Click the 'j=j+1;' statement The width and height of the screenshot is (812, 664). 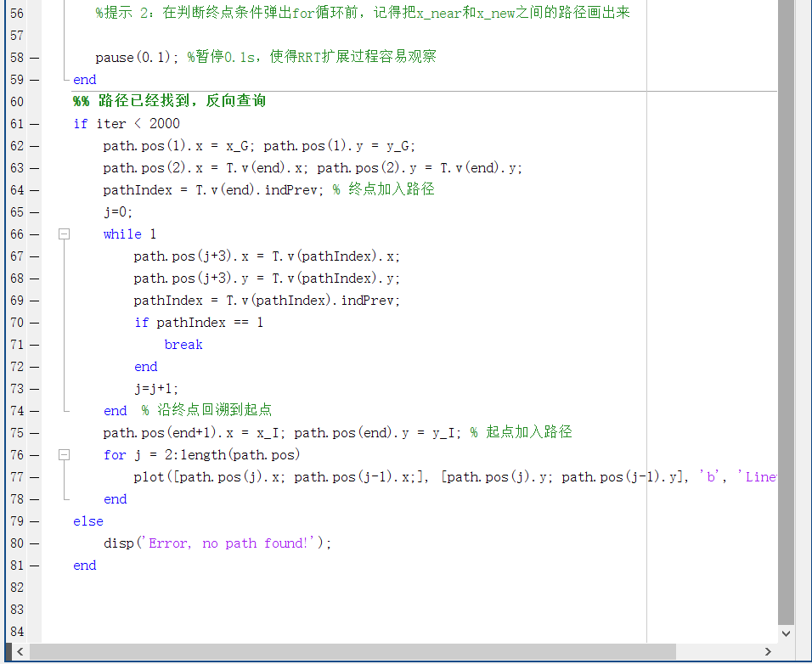(x=156, y=389)
